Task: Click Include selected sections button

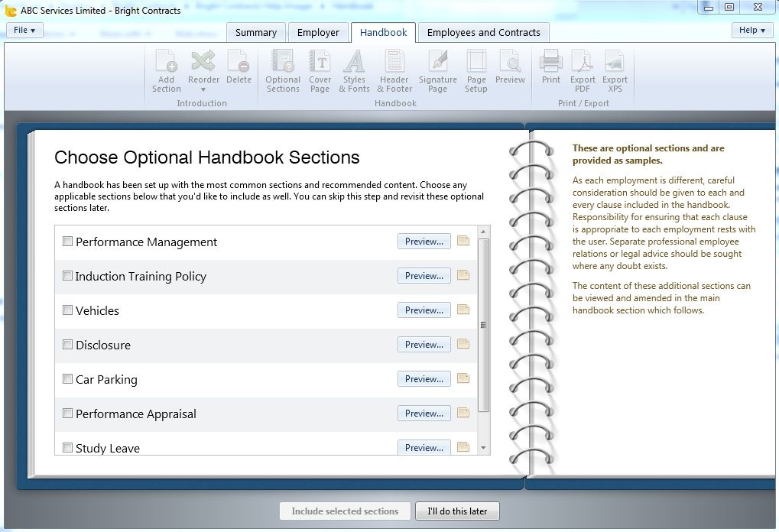Action: [345, 511]
